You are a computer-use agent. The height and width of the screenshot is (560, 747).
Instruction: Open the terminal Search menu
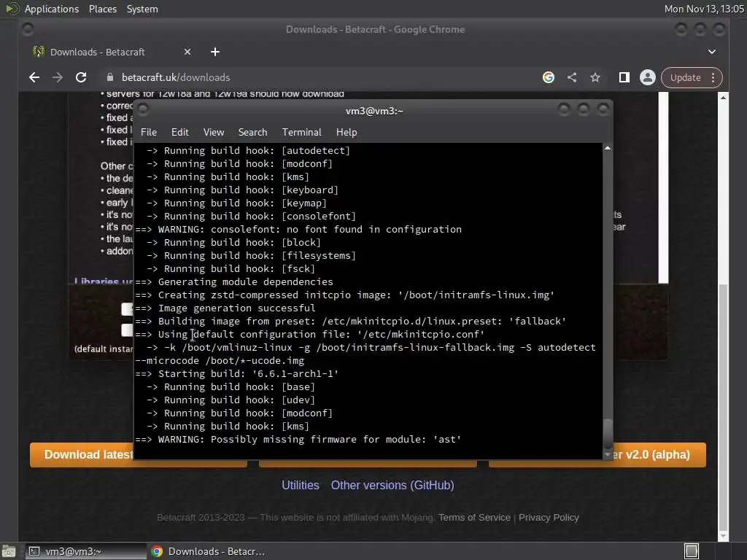[x=252, y=133]
